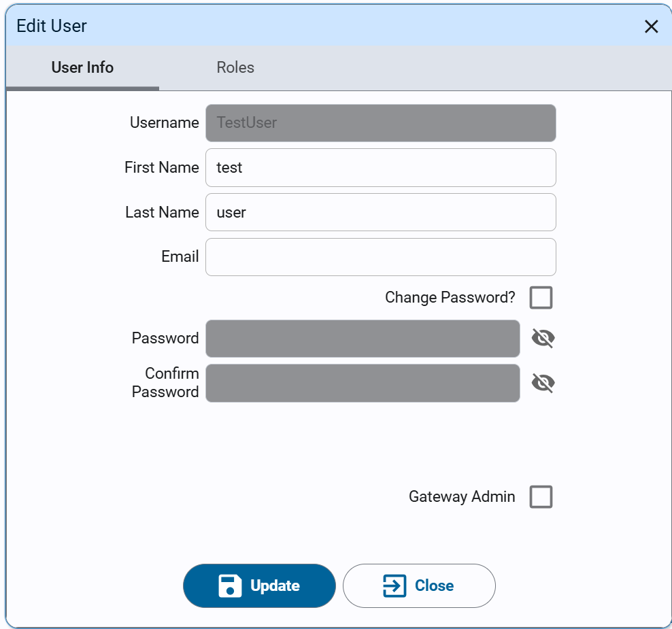Image resolution: width=672 pixels, height=629 pixels.
Task: Close the Edit User dialog with X
Action: tap(652, 27)
